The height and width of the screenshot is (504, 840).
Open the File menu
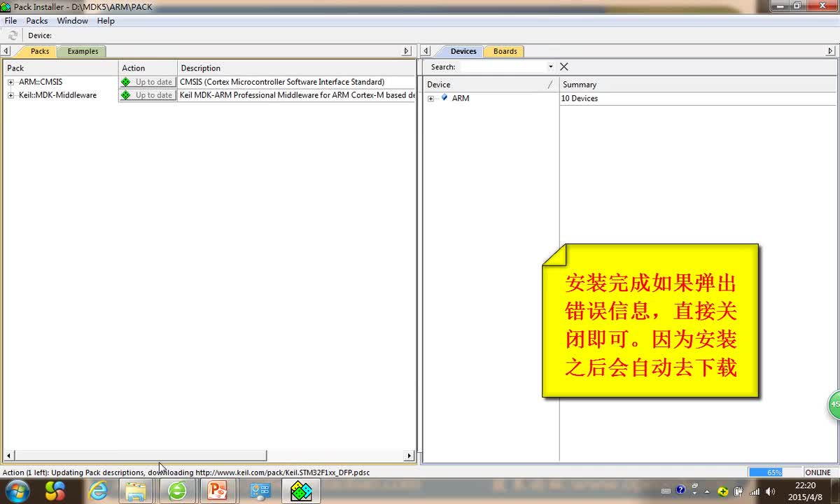tap(10, 21)
